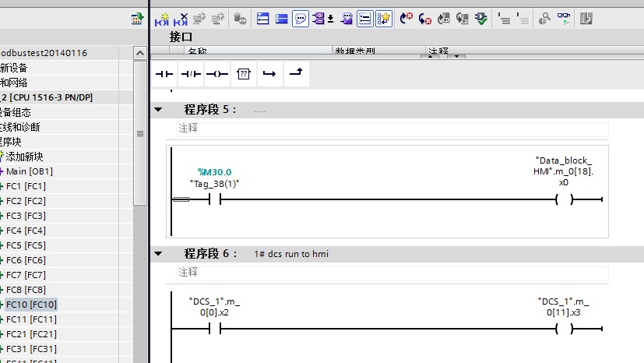The image size is (644, 363).
Task: Click the insert network toolbar icon
Action: pos(164,18)
